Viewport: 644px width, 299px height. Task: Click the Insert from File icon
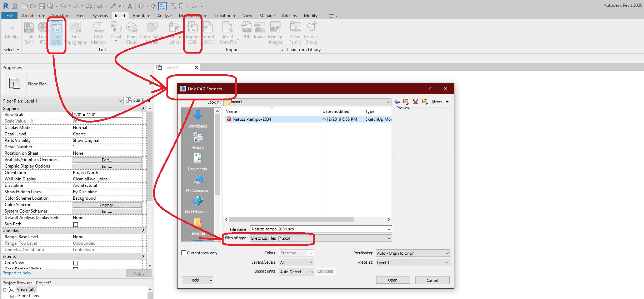(x=228, y=33)
